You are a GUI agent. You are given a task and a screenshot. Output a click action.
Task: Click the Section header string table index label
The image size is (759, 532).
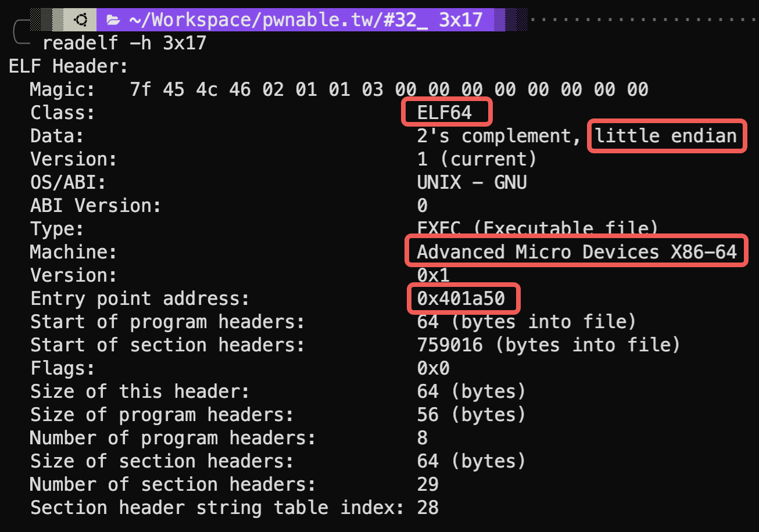tap(217, 508)
